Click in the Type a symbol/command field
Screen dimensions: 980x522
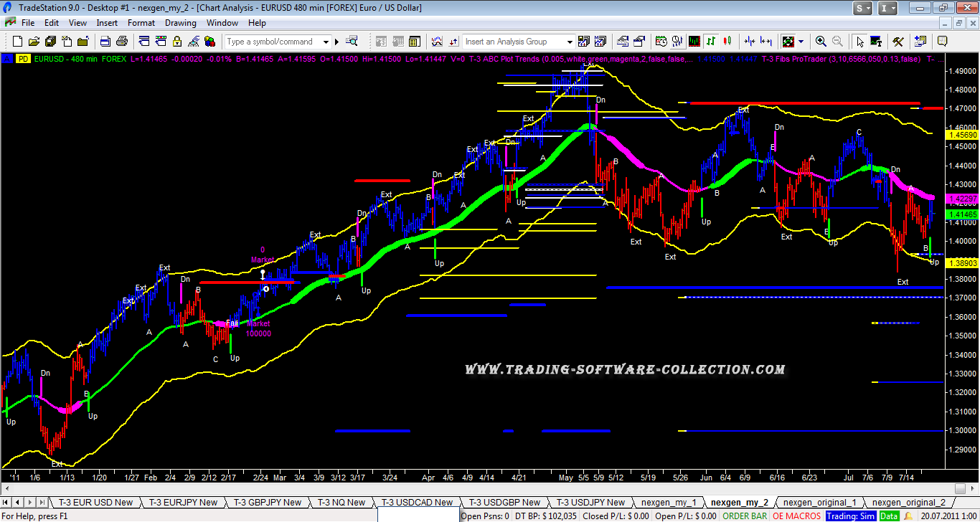coord(273,42)
